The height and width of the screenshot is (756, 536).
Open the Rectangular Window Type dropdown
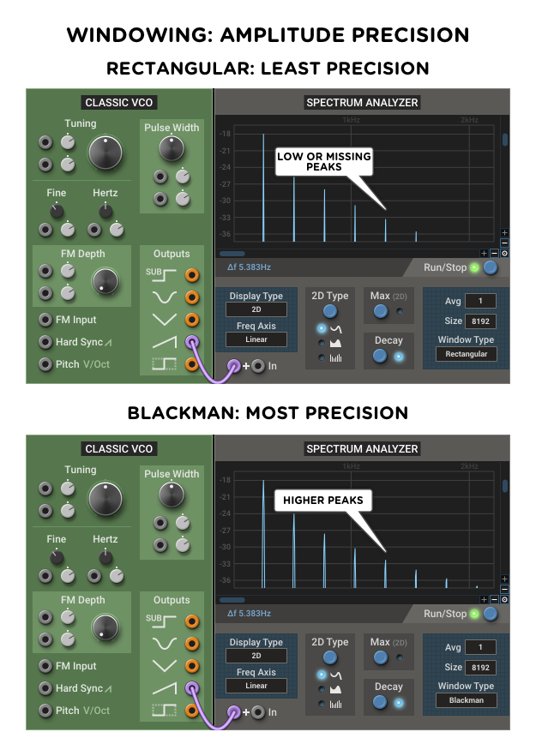(x=466, y=354)
